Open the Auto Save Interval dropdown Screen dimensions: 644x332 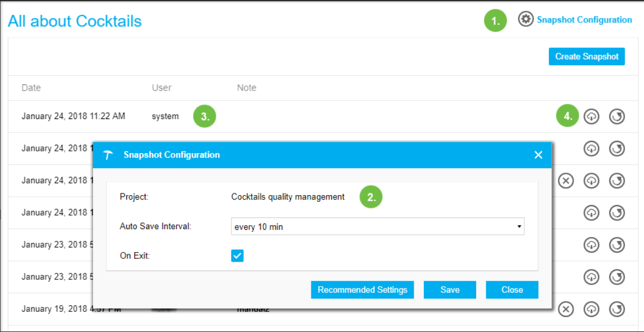pos(377,226)
